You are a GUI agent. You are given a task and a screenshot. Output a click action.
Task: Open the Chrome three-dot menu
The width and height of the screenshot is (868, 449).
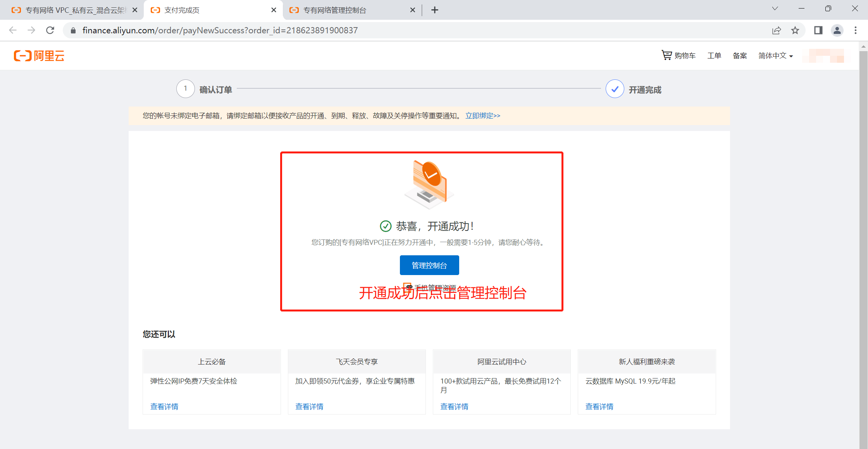[856, 30]
